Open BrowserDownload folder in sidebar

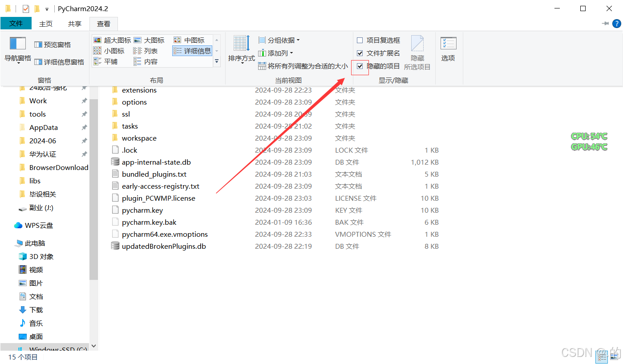[58, 167]
